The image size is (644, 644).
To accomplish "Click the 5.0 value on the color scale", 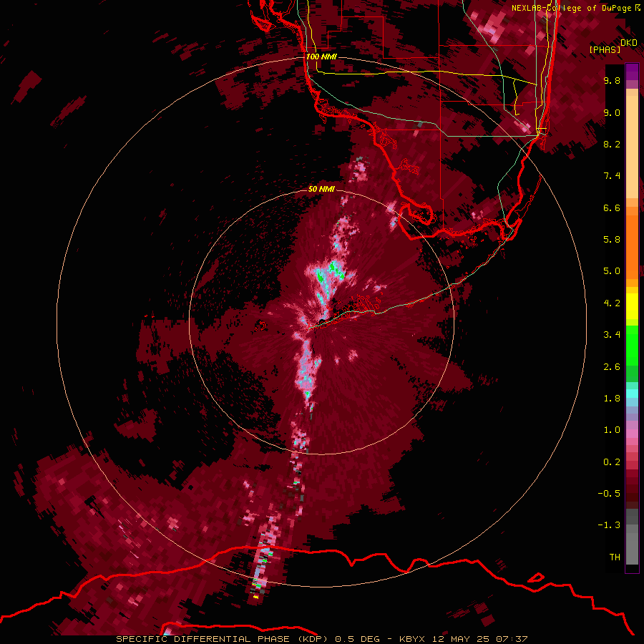I will pos(612,271).
